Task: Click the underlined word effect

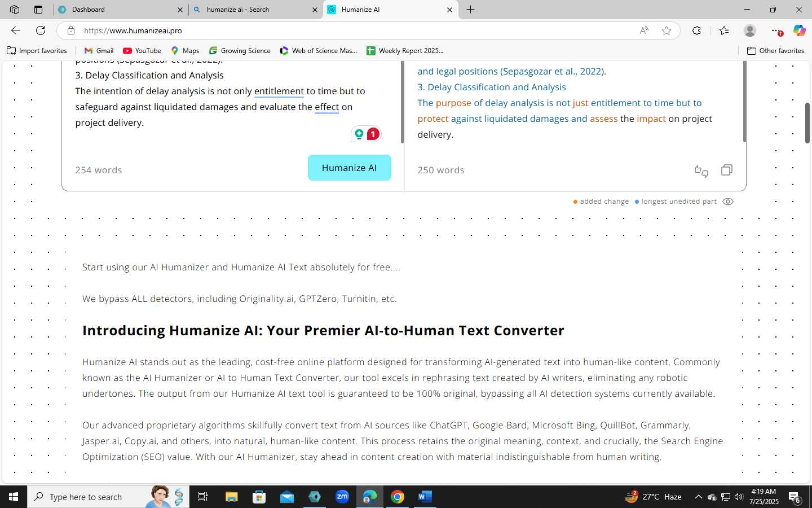Action: (327, 107)
